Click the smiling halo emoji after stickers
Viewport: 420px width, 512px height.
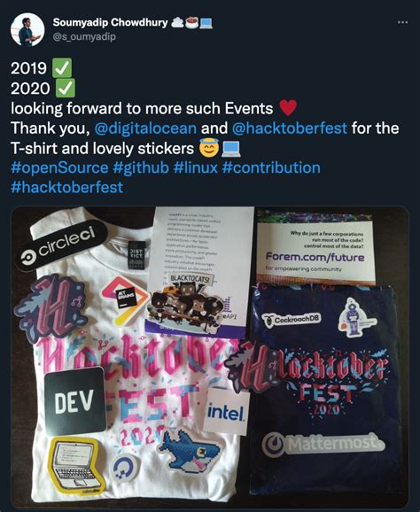point(209,148)
